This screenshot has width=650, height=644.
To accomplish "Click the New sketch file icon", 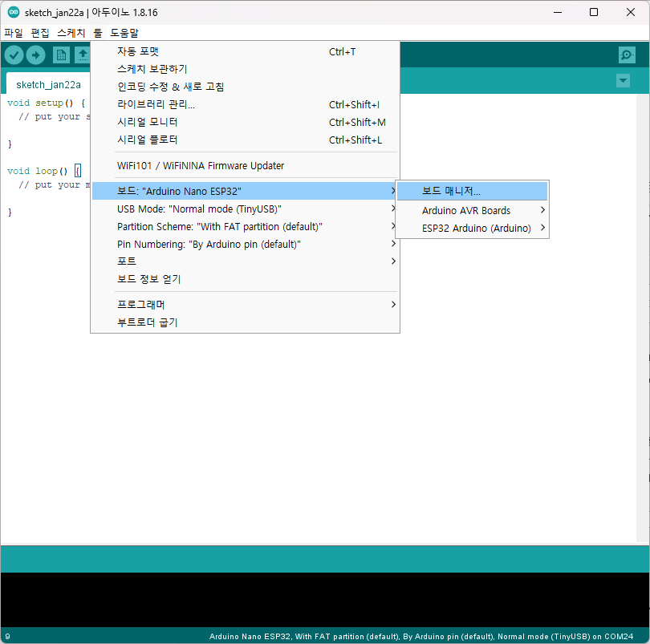I will [61, 55].
